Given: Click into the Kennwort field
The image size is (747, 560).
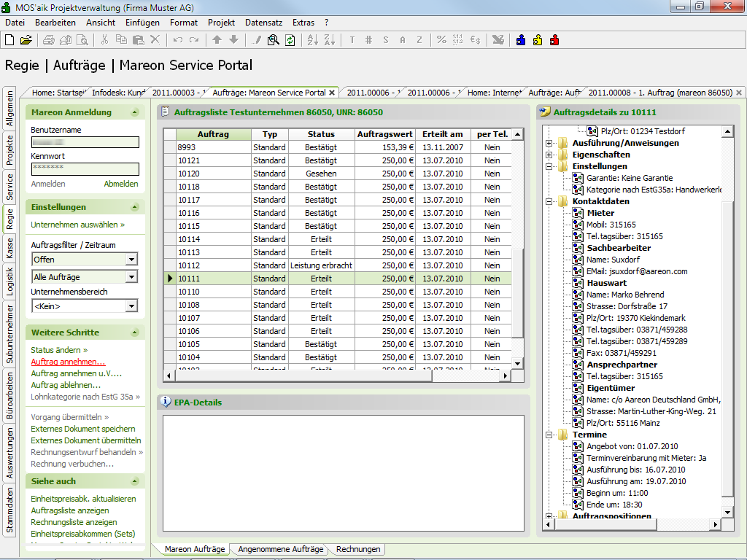Looking at the screenshot, I should [85, 168].
